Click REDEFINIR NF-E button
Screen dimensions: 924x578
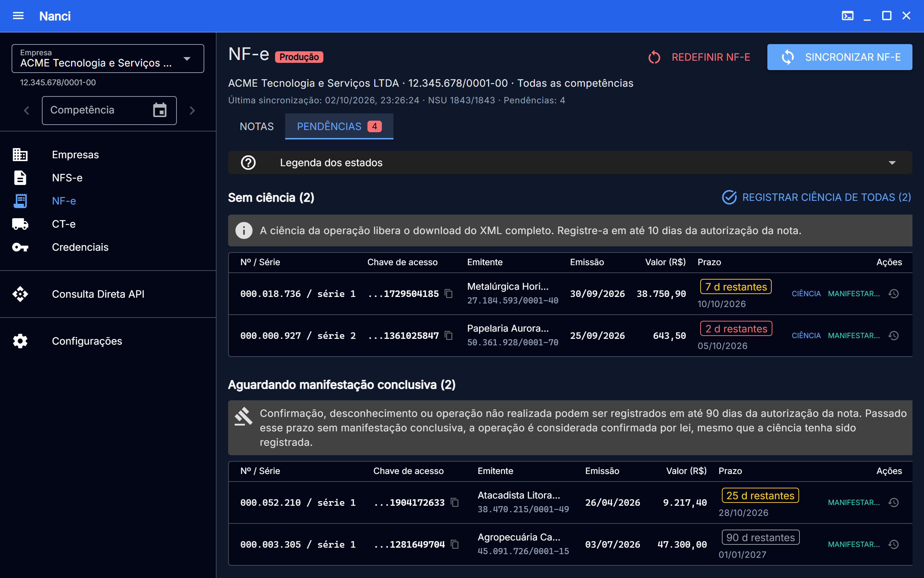point(699,57)
